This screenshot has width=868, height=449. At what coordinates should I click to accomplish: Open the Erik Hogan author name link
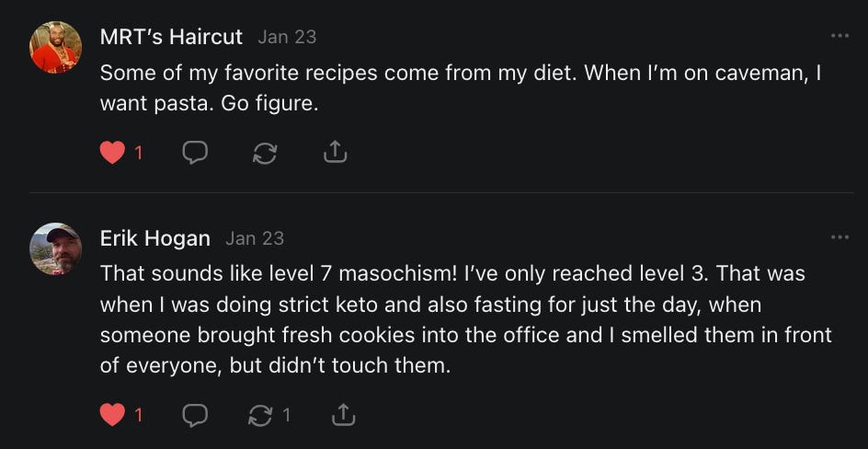click(x=154, y=238)
